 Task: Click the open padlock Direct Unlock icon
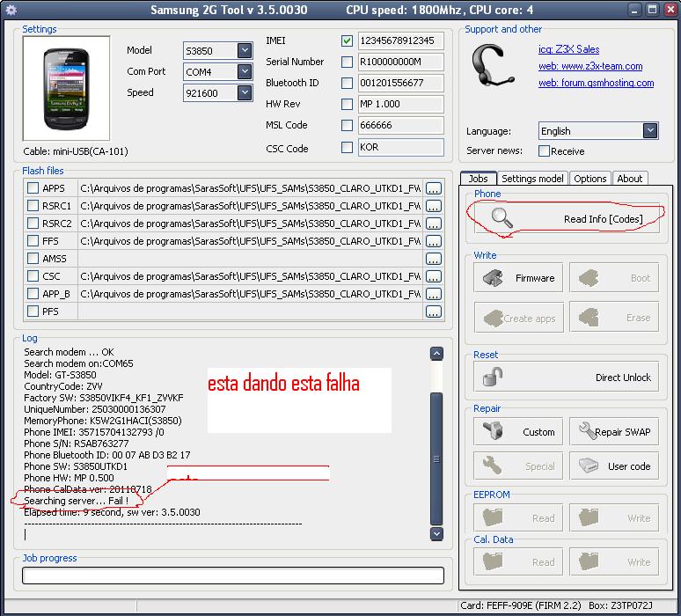tap(493, 377)
